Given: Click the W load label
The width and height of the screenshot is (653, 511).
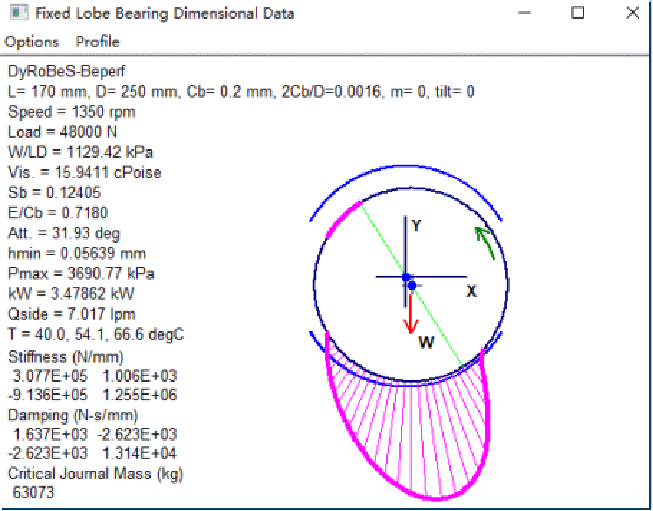Looking at the screenshot, I should pyautogui.click(x=426, y=342).
